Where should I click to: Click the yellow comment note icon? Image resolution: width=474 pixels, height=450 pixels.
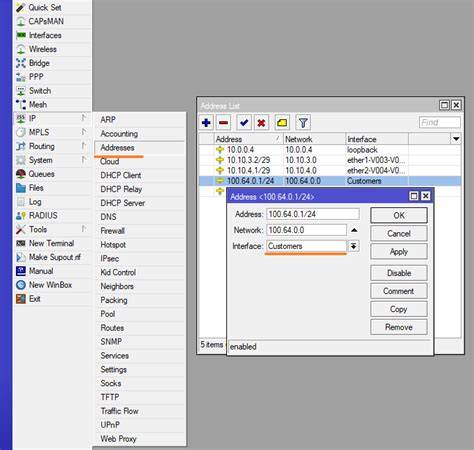(282, 123)
